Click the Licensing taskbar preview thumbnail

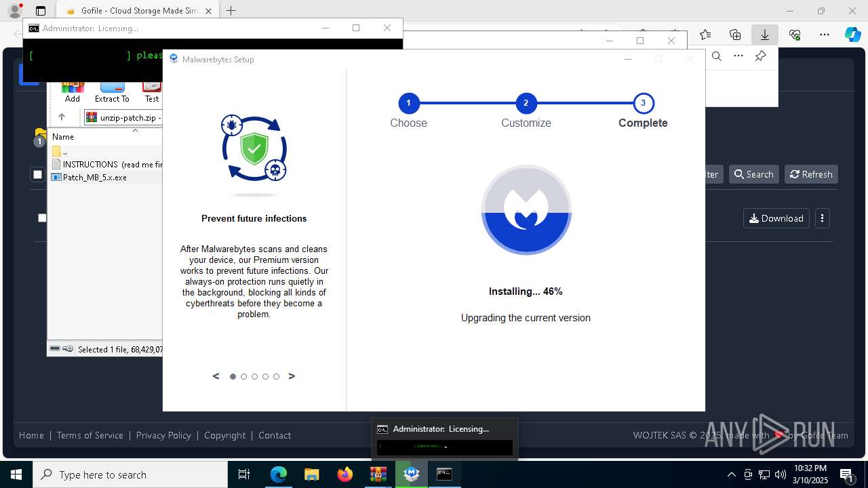445,440
